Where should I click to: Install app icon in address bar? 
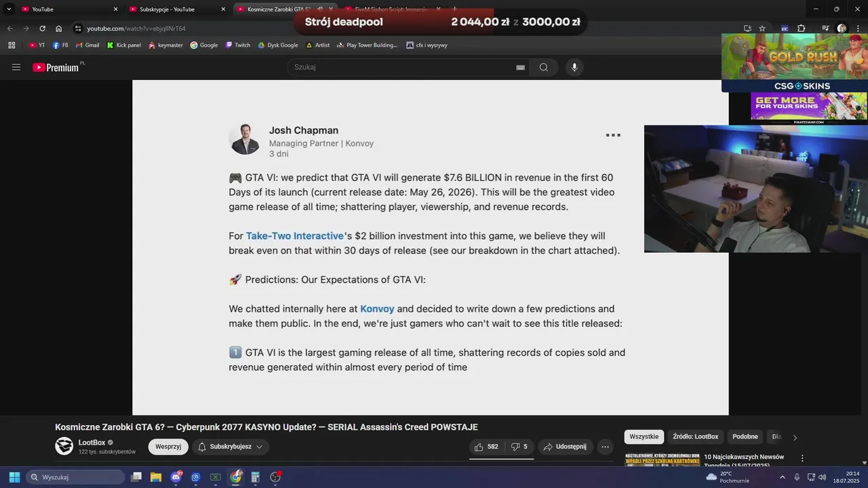pos(747,28)
